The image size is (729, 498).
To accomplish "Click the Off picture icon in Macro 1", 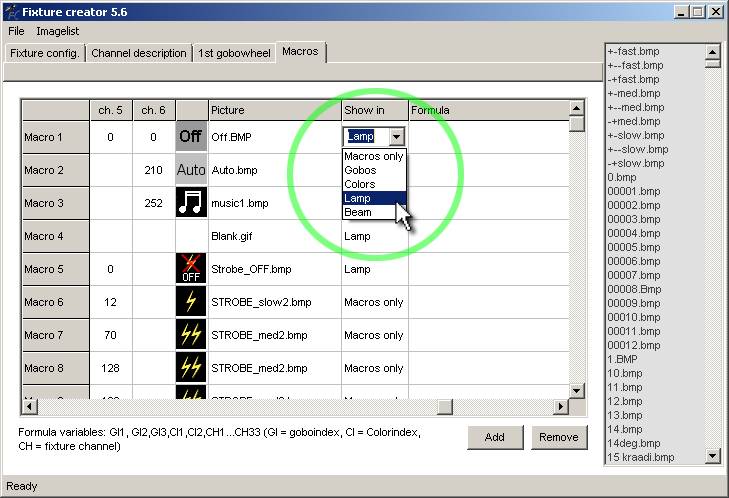I will tap(191, 137).
